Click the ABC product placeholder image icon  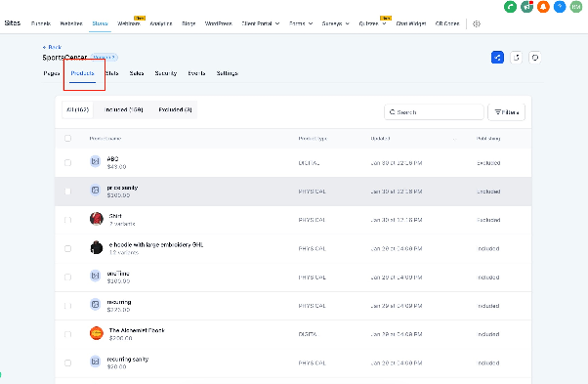coord(96,161)
